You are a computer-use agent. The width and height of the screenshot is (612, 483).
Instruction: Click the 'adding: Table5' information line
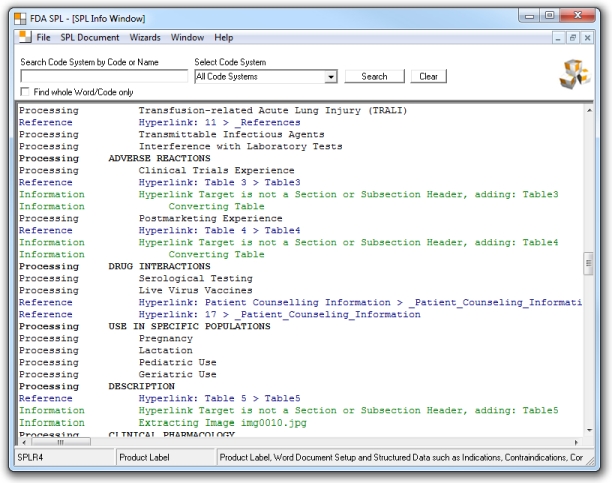tap(348, 410)
